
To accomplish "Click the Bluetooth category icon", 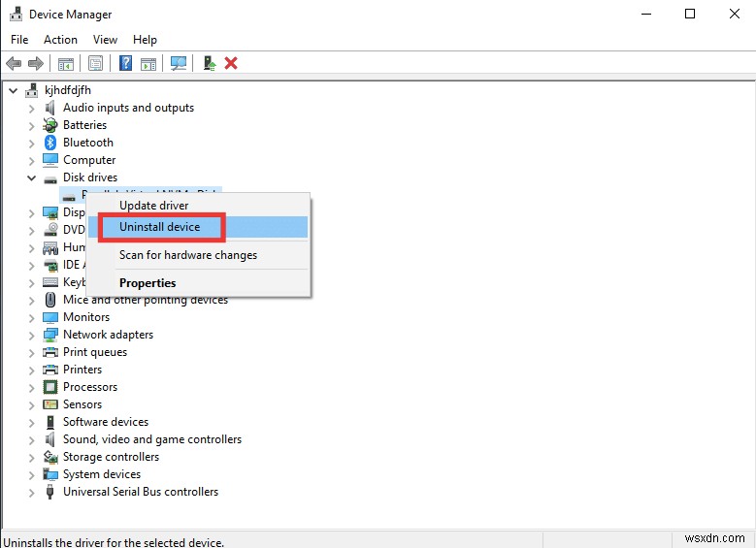I will [50, 143].
